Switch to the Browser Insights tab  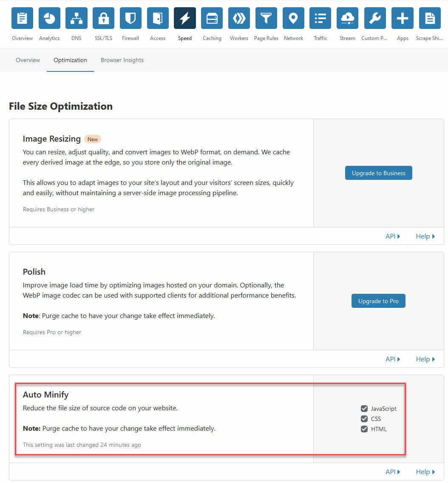[x=122, y=60]
